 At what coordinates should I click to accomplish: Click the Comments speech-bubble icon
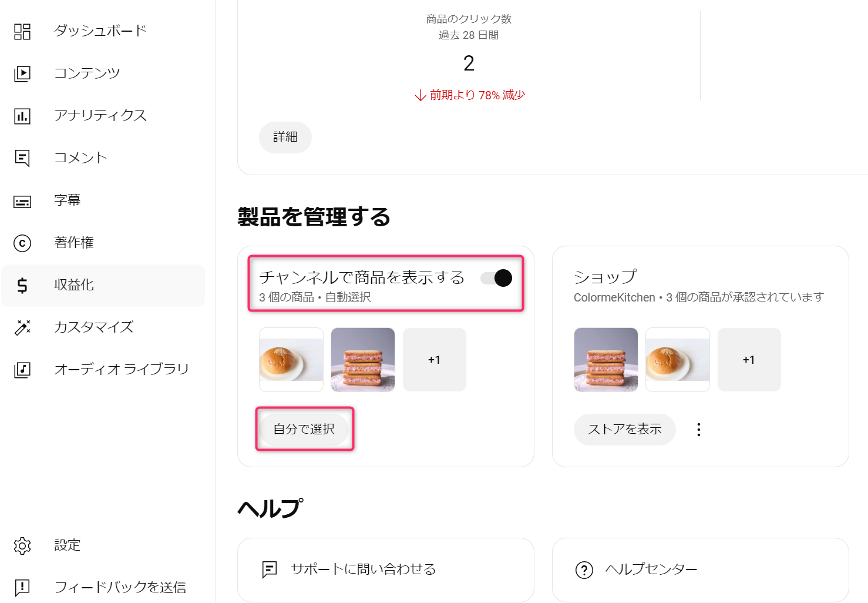[22, 158]
